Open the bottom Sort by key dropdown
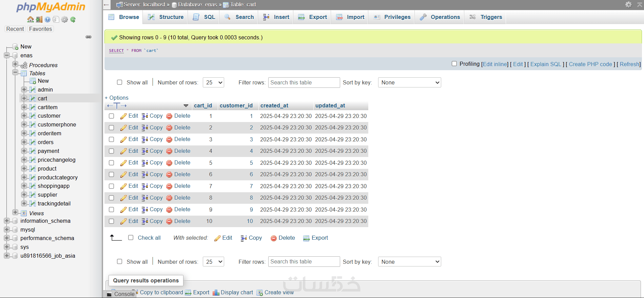Viewport: 644px width, 298px height. click(409, 262)
